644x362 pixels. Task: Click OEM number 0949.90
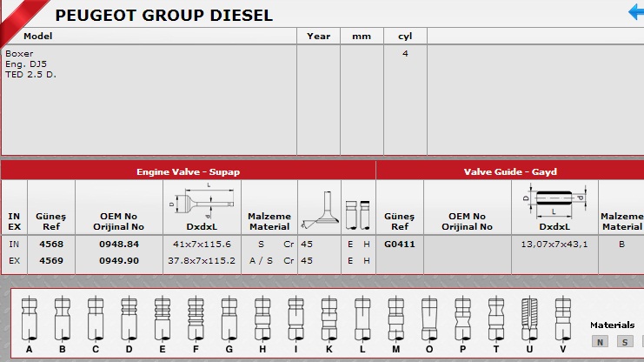click(119, 259)
